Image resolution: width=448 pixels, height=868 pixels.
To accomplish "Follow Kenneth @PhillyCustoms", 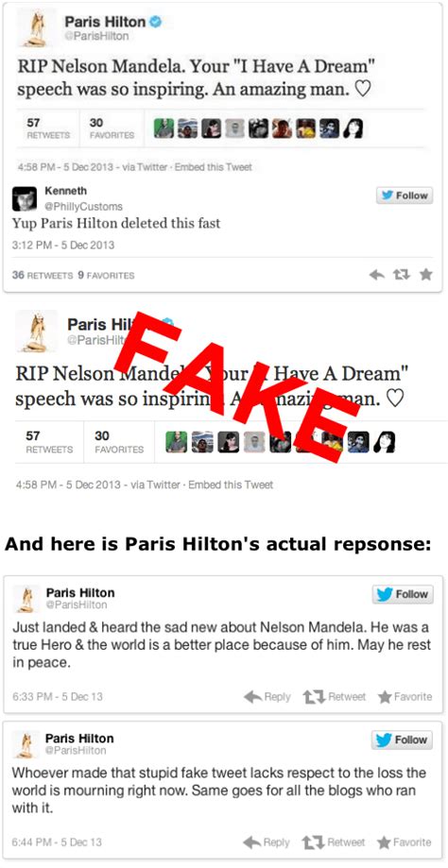I will (405, 196).
